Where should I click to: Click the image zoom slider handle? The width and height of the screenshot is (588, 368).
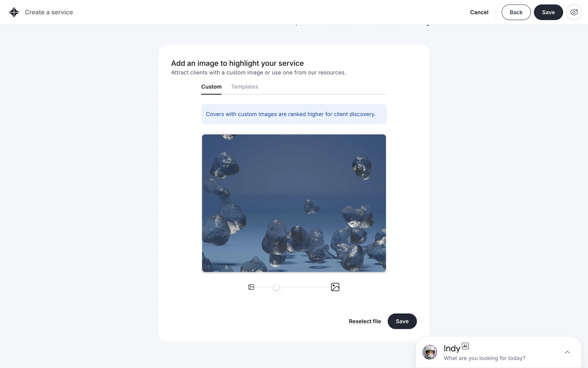276,287
